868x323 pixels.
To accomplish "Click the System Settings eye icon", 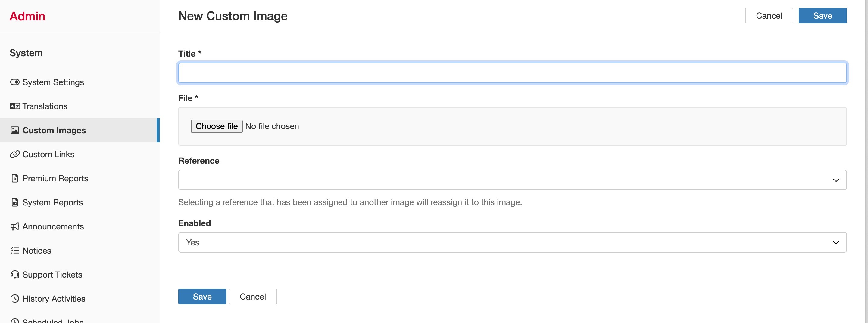I will point(15,82).
